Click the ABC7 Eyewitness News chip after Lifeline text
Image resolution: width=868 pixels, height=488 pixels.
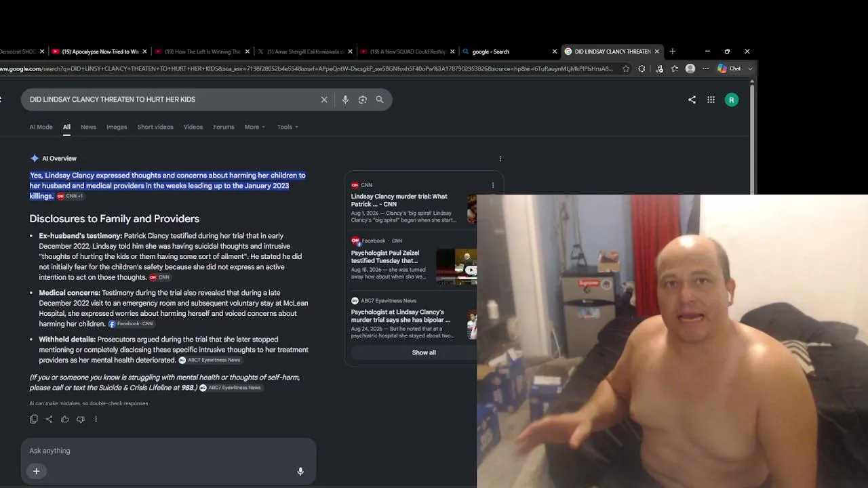(231, 388)
